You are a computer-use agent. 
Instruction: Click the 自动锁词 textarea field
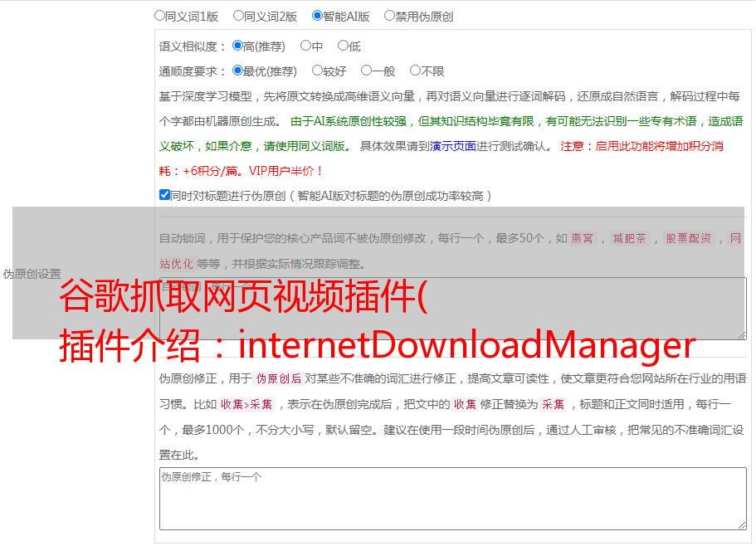pyautogui.click(x=453, y=309)
